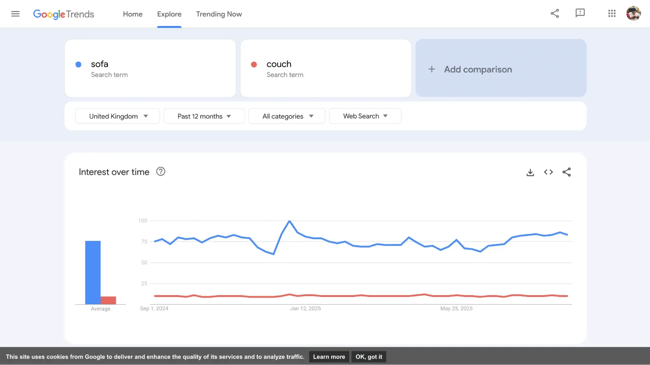Click the May 25, 2025 axis label
Screen dimensions: 650x365
pyautogui.click(x=456, y=309)
